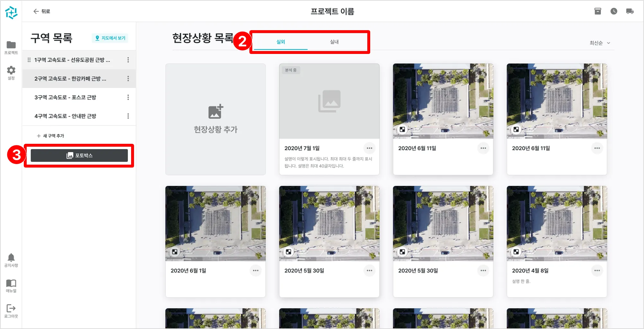Click the description starting 설명이 이렇게 표시됩니다

(x=328, y=162)
